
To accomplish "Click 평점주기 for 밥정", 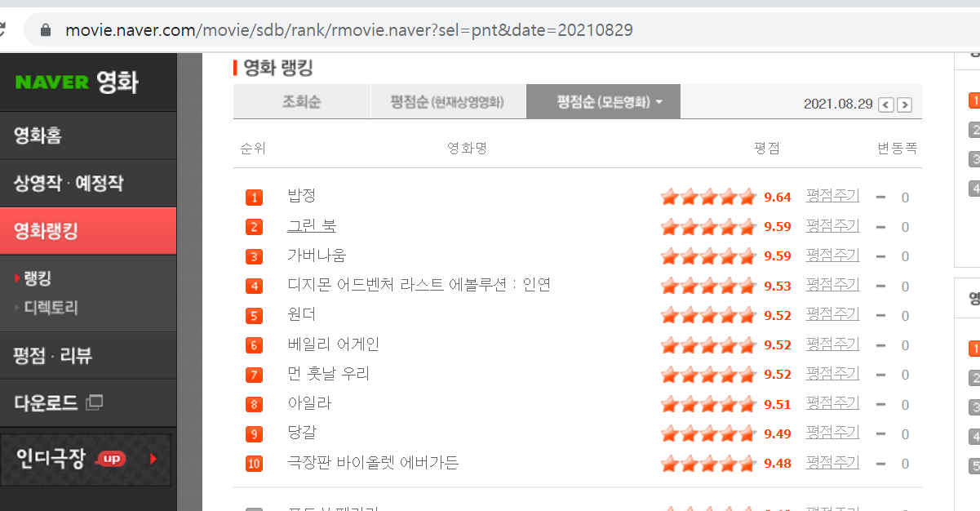I will 832,196.
